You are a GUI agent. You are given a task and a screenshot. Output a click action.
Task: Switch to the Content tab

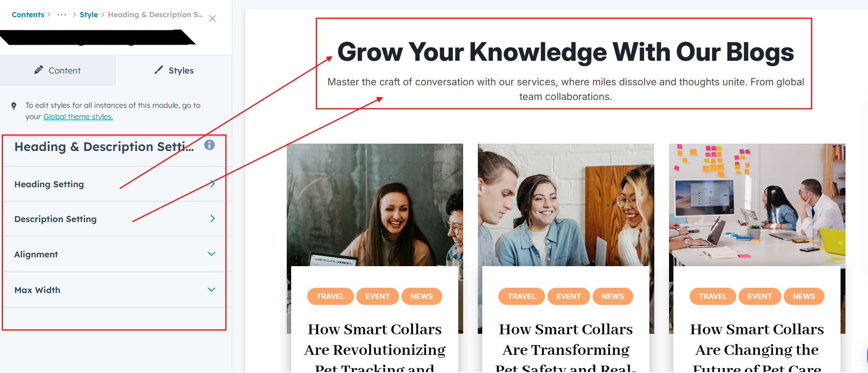(x=58, y=71)
